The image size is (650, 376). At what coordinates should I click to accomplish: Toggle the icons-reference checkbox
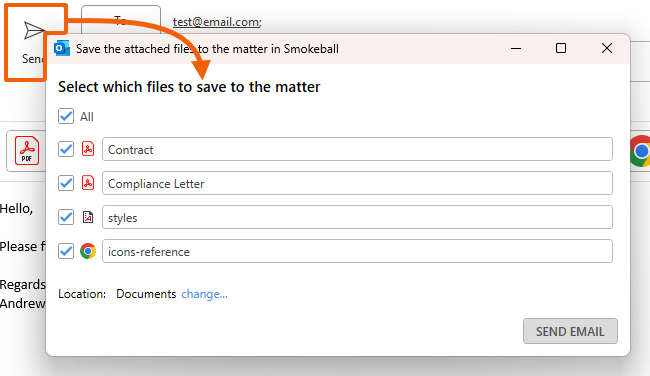(66, 251)
